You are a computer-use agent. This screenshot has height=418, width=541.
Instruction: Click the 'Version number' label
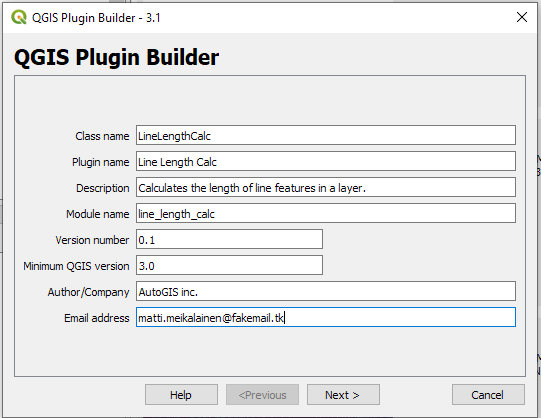coord(92,240)
